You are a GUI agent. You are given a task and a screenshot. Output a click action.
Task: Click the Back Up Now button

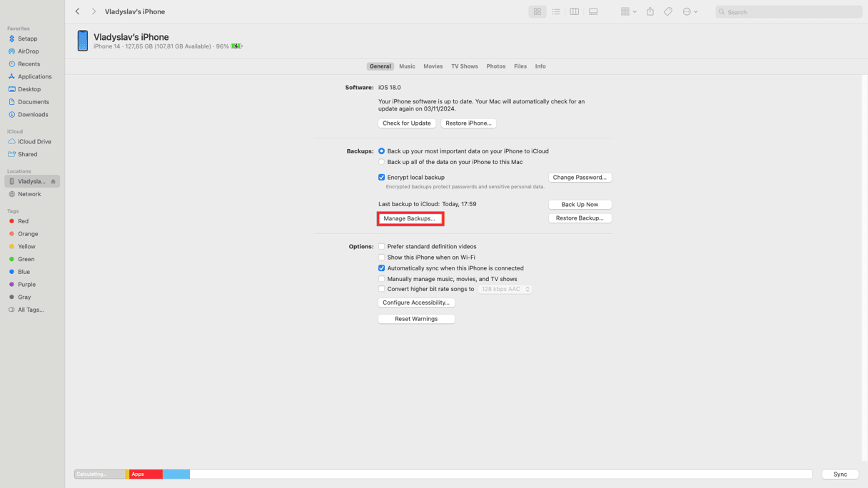tap(580, 205)
